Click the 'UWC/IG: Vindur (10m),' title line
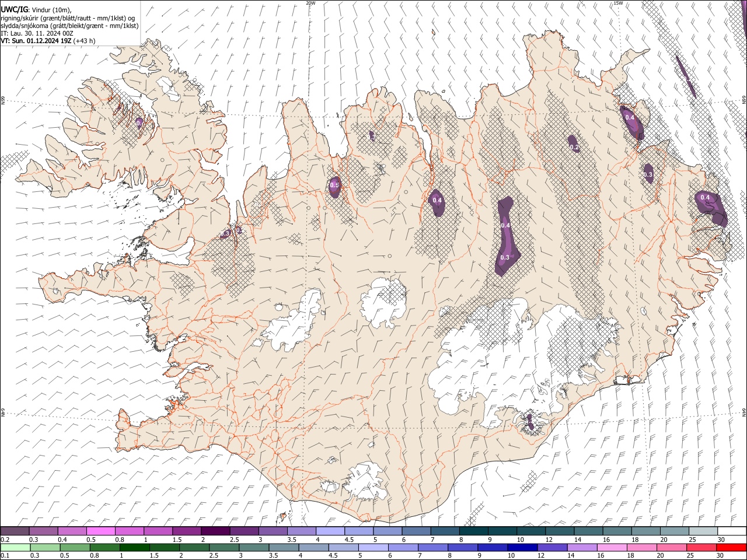 [x=36, y=10]
